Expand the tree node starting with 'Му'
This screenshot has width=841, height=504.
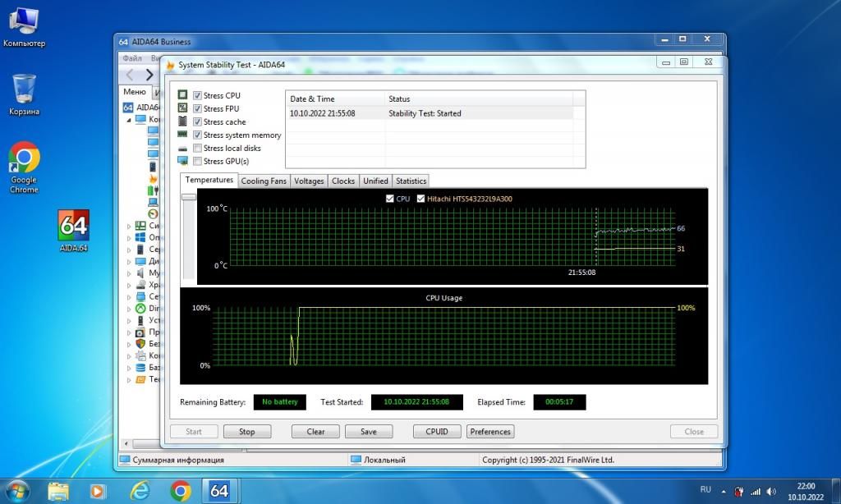coord(129,273)
